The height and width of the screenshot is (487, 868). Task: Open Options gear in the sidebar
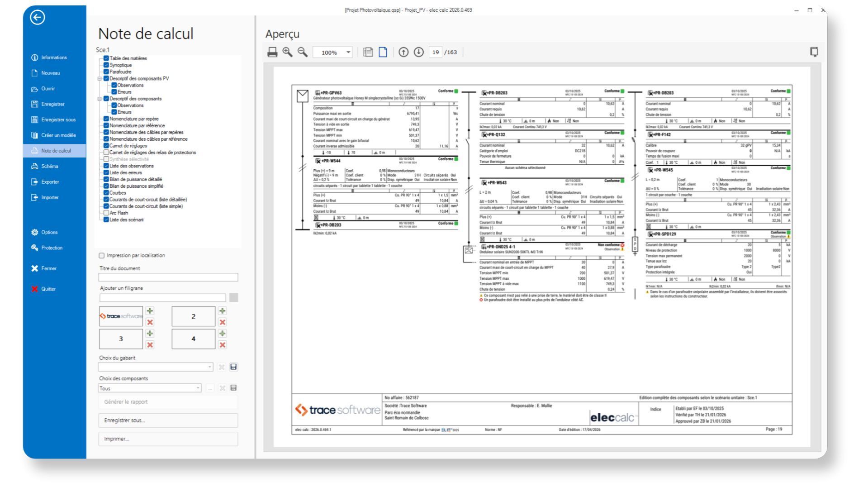click(44, 232)
